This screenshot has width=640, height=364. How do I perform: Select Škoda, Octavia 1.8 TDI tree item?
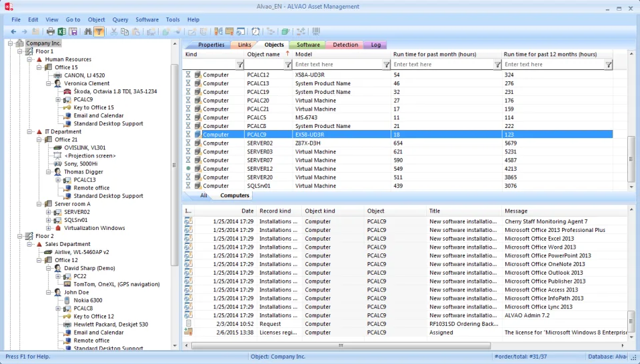point(115,91)
